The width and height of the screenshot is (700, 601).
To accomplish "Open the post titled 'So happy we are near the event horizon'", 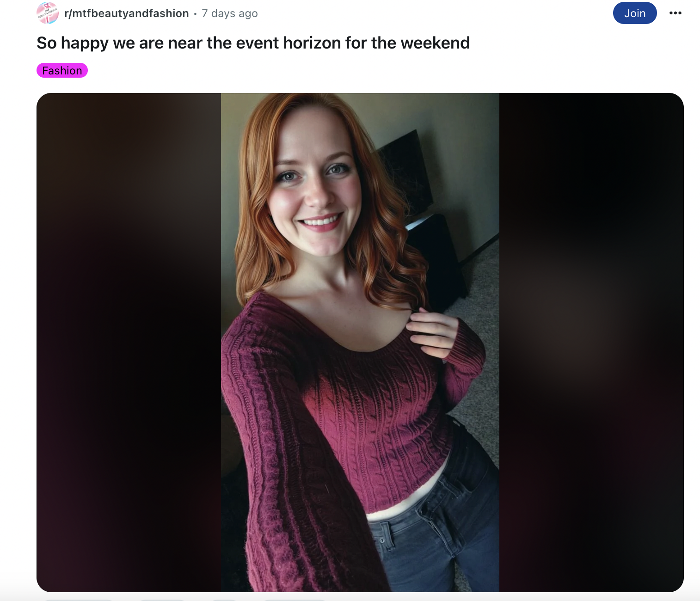I will point(253,43).
